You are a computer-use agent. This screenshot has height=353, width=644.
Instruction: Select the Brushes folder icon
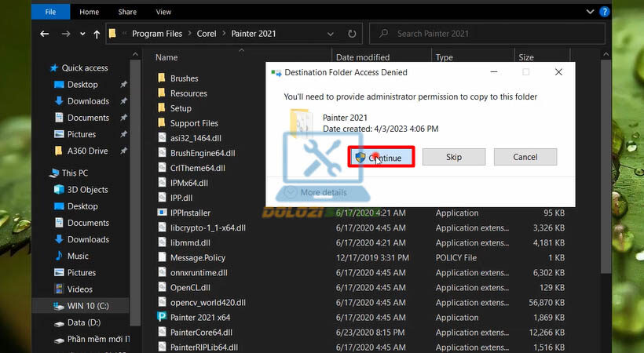161,78
